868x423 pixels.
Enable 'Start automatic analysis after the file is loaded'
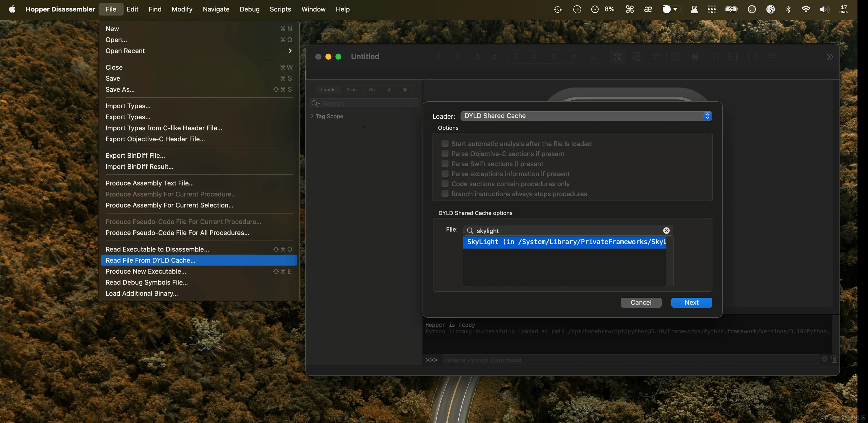click(445, 143)
